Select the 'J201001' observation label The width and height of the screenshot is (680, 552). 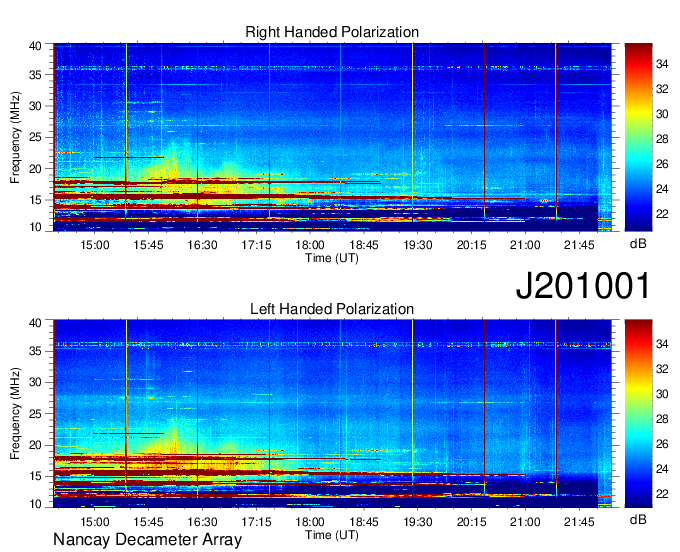(583, 286)
